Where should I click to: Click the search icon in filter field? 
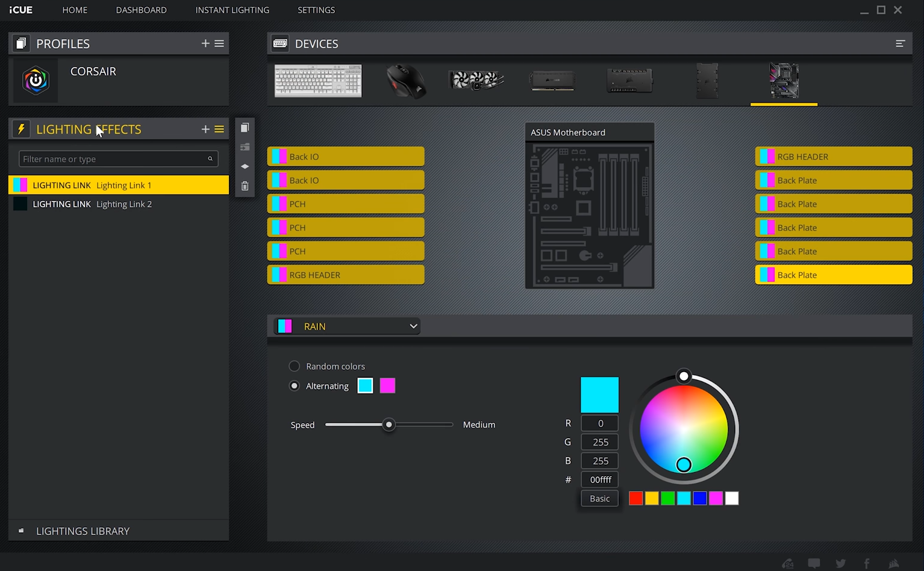point(210,159)
